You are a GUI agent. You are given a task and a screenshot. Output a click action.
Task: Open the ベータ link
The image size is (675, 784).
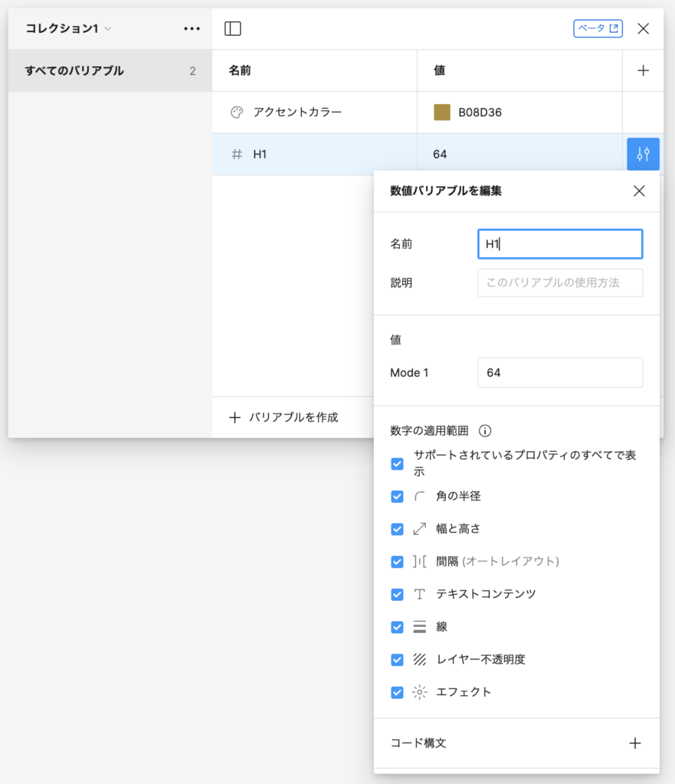click(598, 29)
